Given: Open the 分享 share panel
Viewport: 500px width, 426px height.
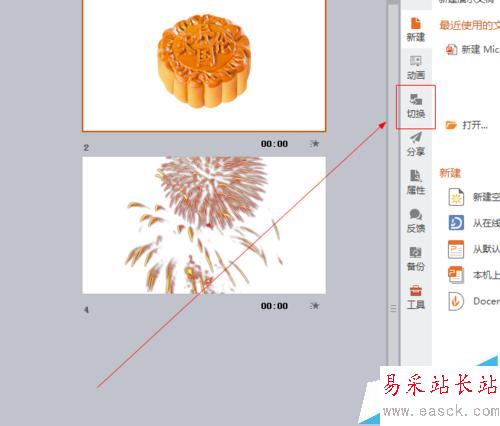Looking at the screenshot, I should [416, 144].
